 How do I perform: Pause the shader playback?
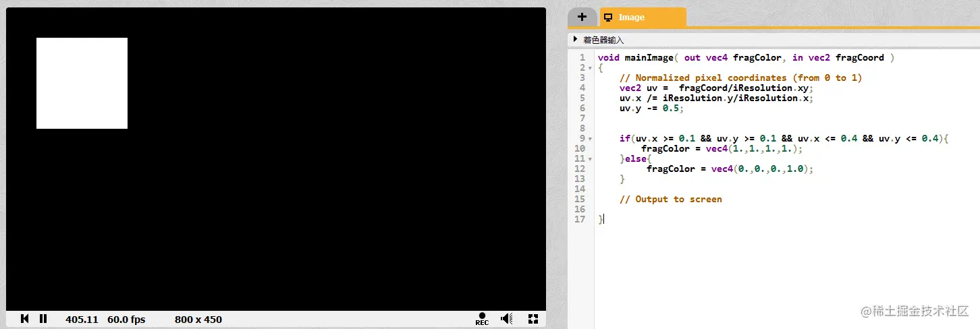(x=43, y=319)
